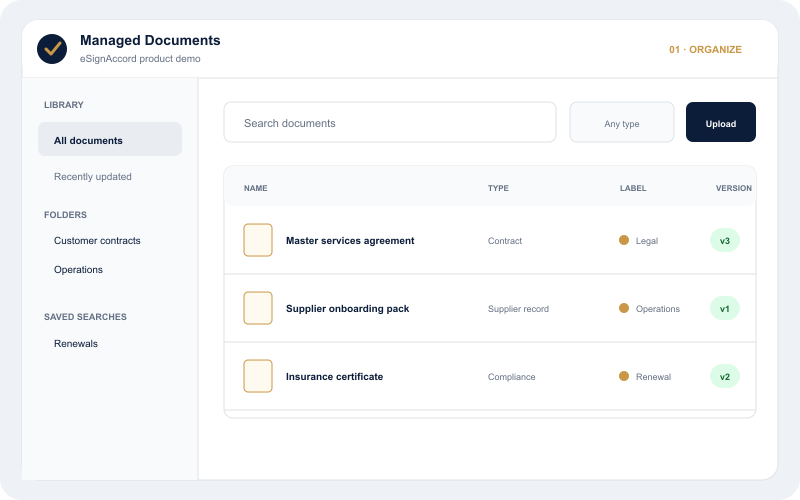The height and width of the screenshot is (500, 800).
Task: Open the Any type filter dropdown
Action: coord(621,122)
